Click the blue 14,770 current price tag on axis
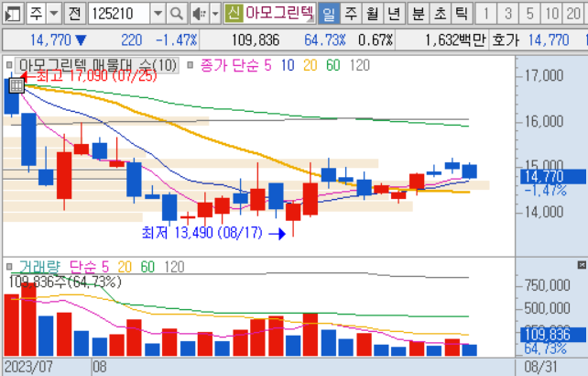The width and height of the screenshot is (588, 376). 553,176
